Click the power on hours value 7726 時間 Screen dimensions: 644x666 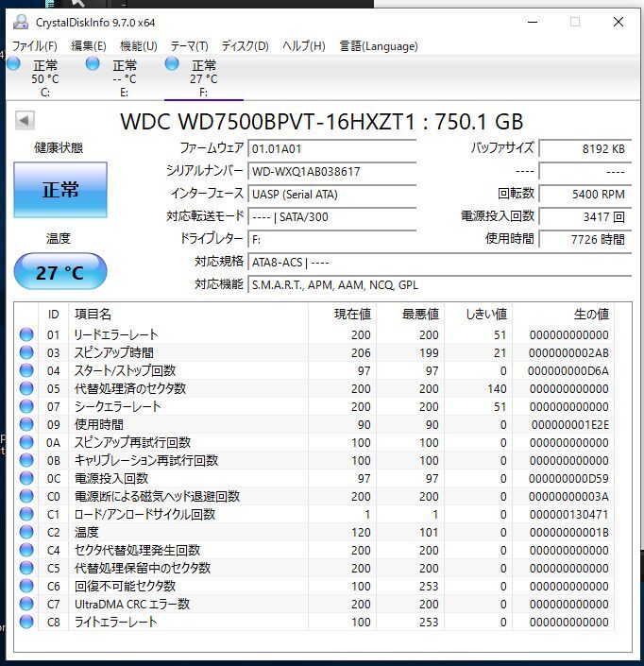click(585, 240)
